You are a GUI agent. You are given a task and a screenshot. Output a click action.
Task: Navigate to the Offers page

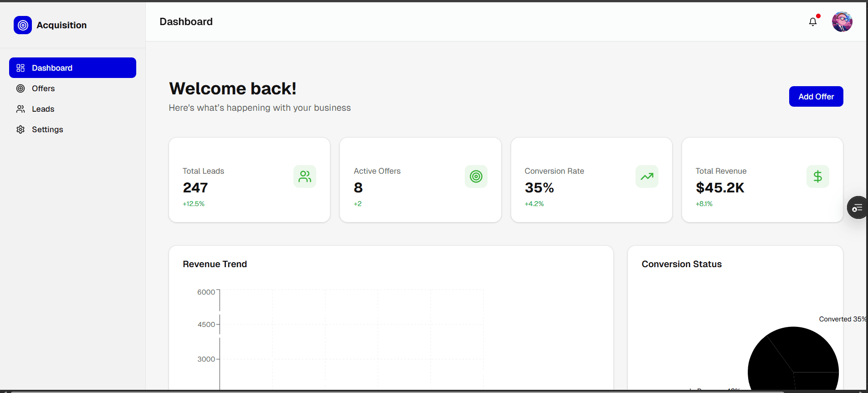(x=43, y=88)
